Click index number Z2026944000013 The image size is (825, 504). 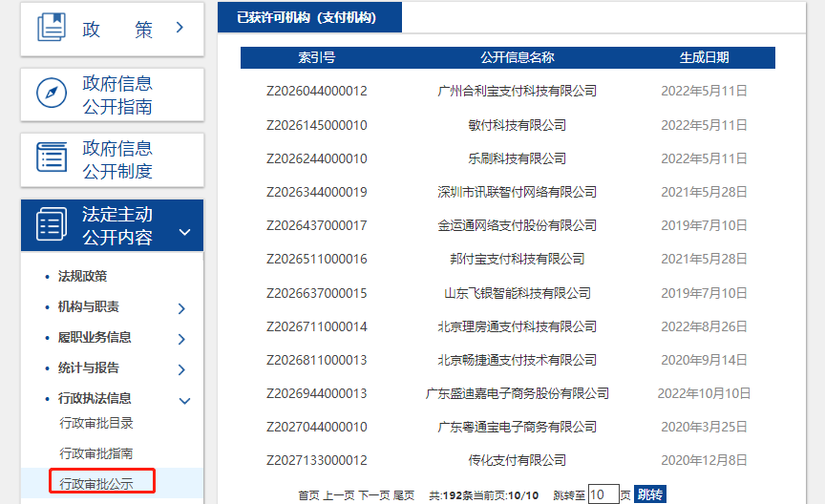[x=317, y=393]
